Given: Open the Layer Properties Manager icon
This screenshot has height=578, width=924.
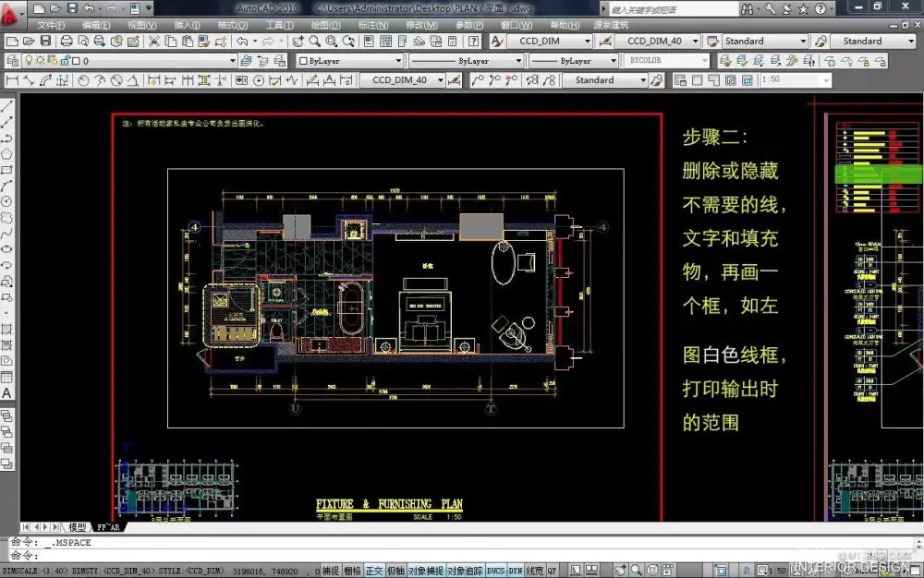Looking at the screenshot, I should point(12,61).
